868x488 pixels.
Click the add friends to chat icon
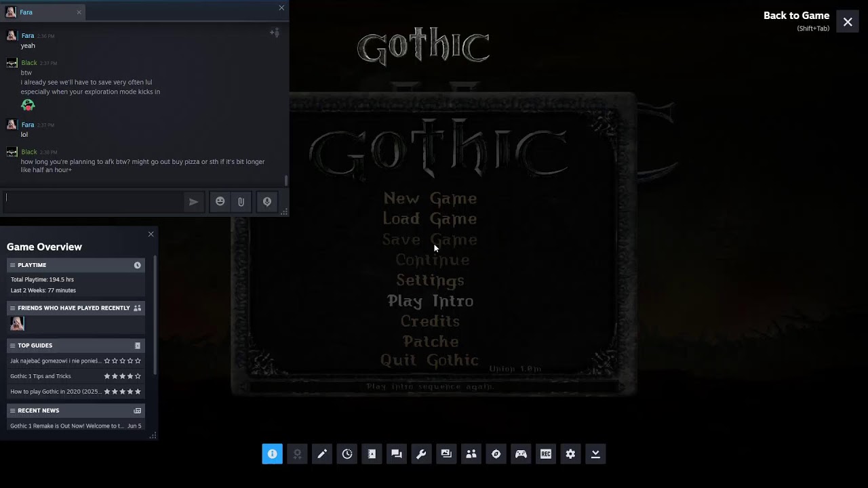[275, 33]
